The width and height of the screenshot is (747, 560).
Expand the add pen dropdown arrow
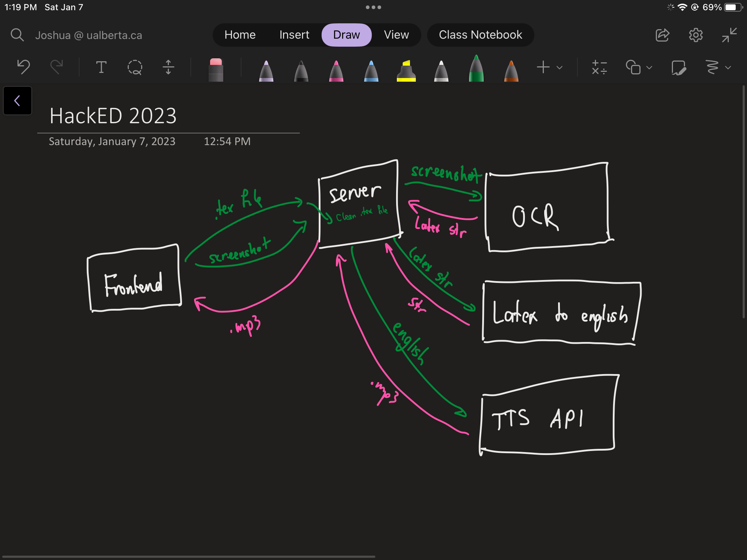[560, 67]
